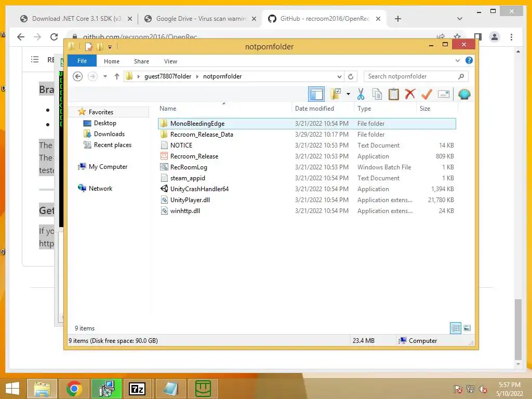Click the red X Delete icon
Image resolution: width=532 pixels, height=399 pixels.
tap(410, 94)
